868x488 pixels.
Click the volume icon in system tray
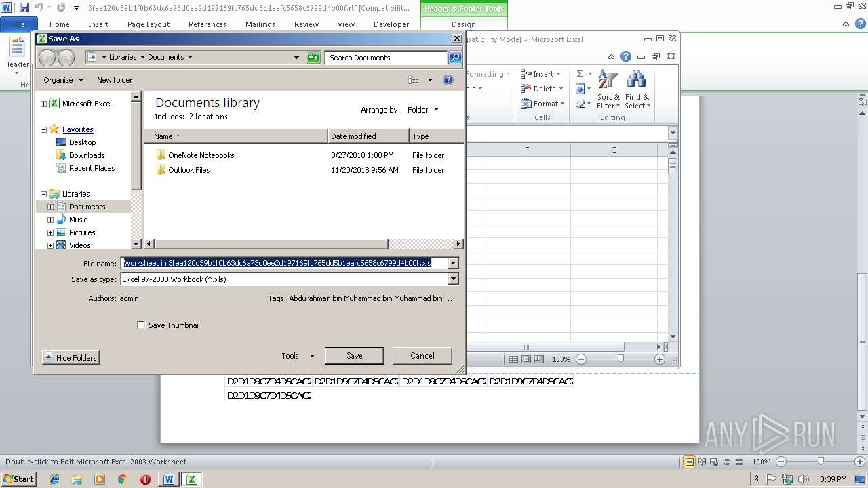coord(804,479)
